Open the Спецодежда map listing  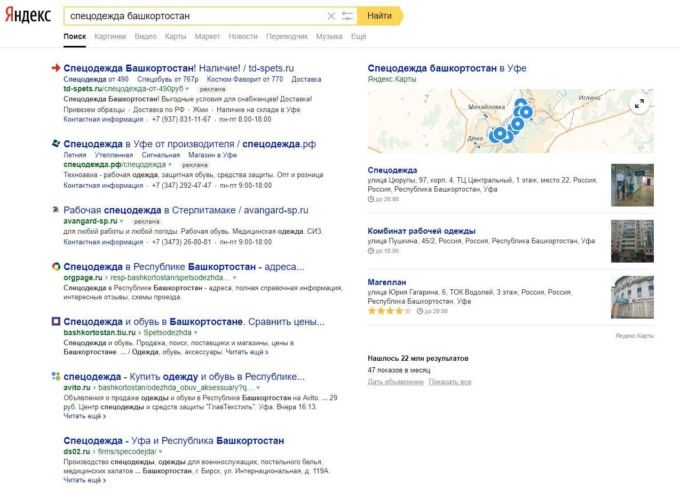(392, 170)
